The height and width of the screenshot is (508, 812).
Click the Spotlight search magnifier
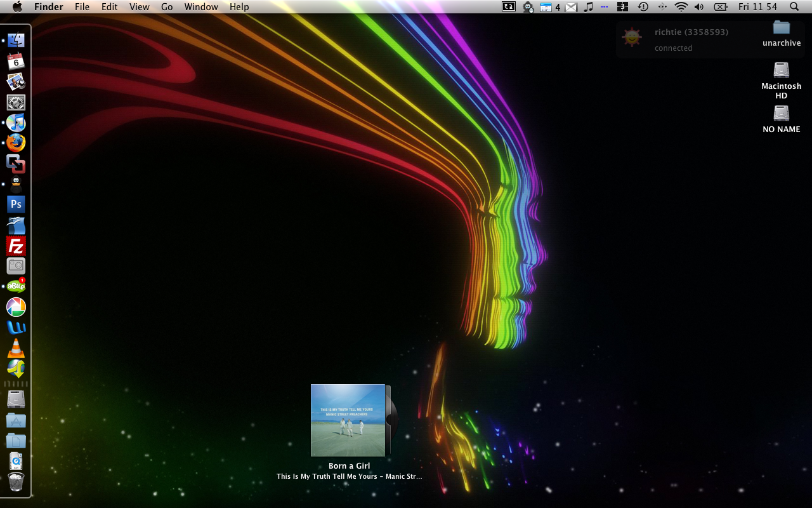[x=794, y=7]
